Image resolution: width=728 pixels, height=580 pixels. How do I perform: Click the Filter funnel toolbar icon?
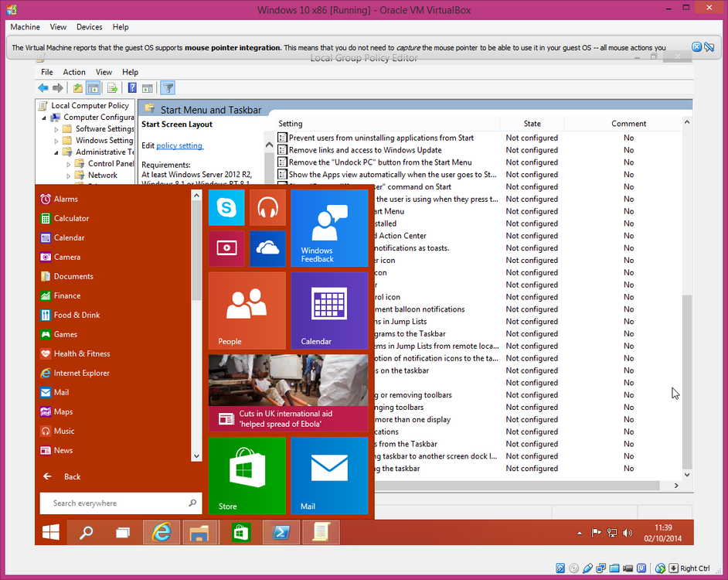168,88
